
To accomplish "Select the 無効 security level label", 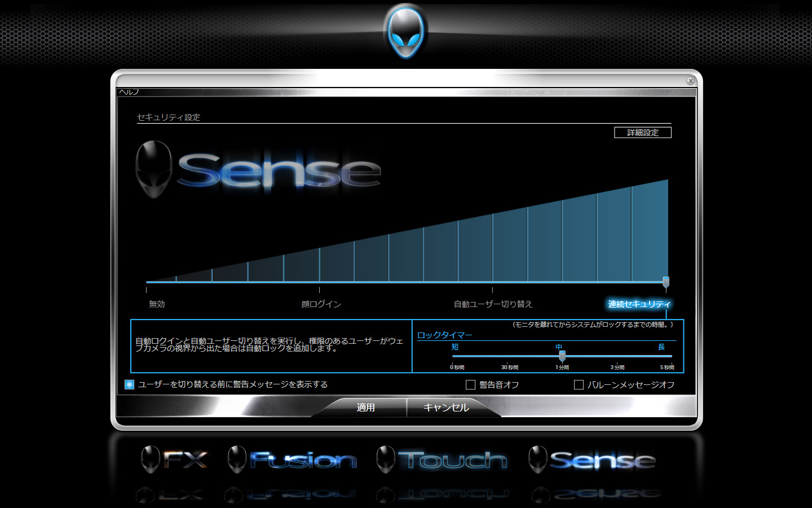I will tap(157, 304).
